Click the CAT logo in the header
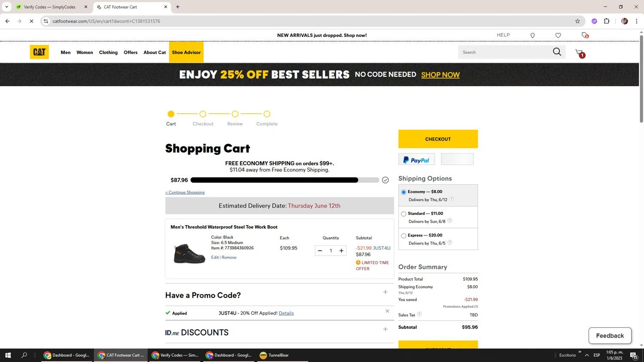The height and width of the screenshot is (362, 644). [x=39, y=52]
